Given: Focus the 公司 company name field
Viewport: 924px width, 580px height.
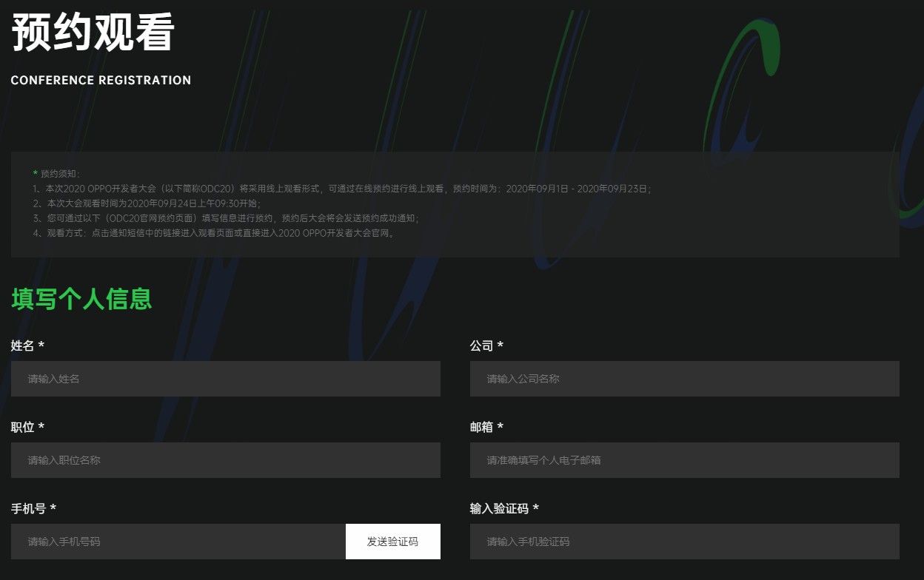Looking at the screenshot, I should tap(685, 379).
